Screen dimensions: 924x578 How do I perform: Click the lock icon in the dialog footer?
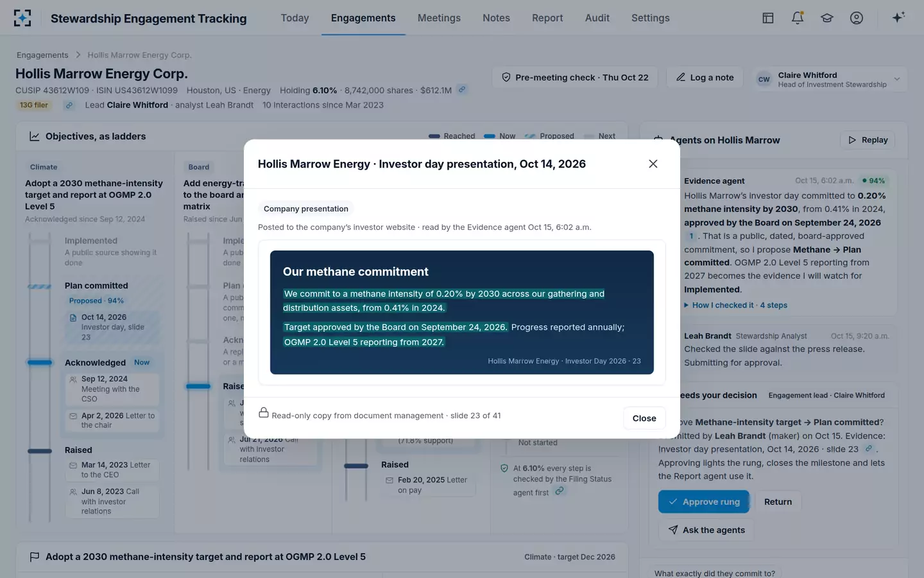pos(264,413)
